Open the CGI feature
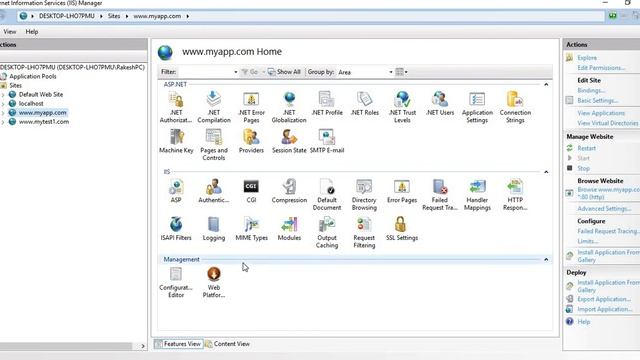Image resolution: width=640 pixels, height=360 pixels. 251,191
